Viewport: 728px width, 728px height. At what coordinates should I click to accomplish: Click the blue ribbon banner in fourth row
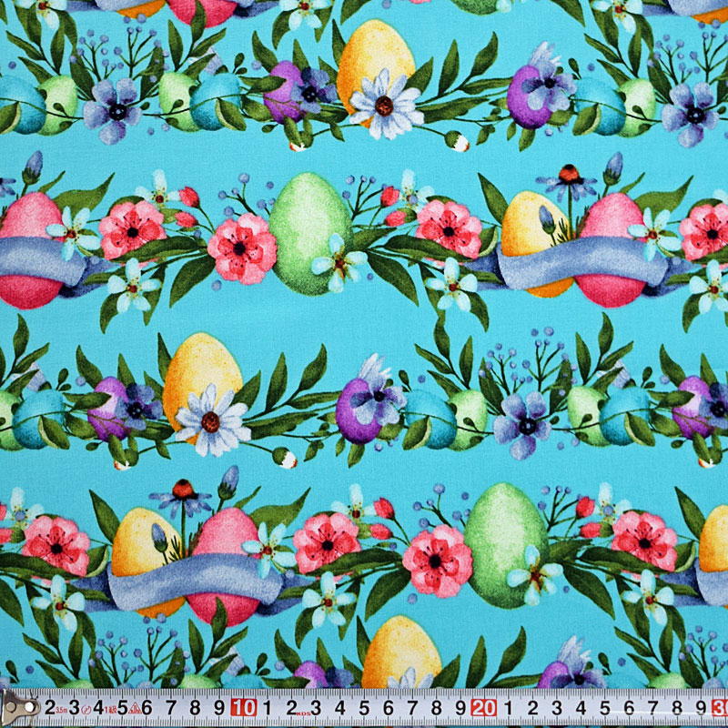tap(191, 578)
